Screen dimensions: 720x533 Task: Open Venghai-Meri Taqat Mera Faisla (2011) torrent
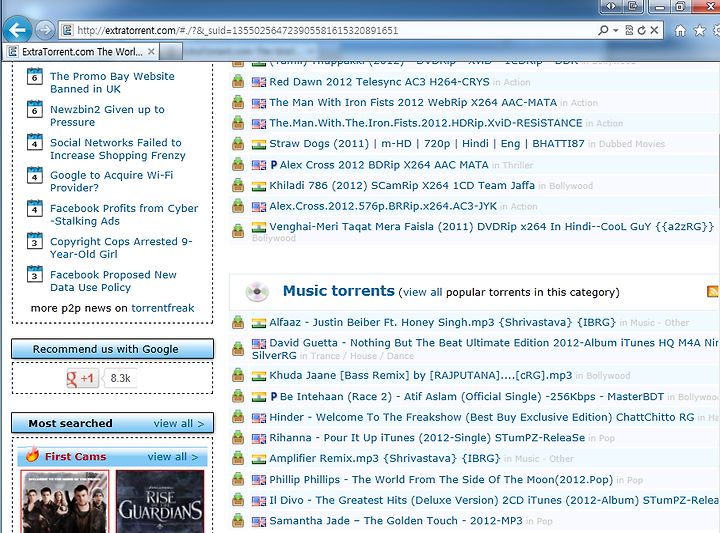(491, 227)
